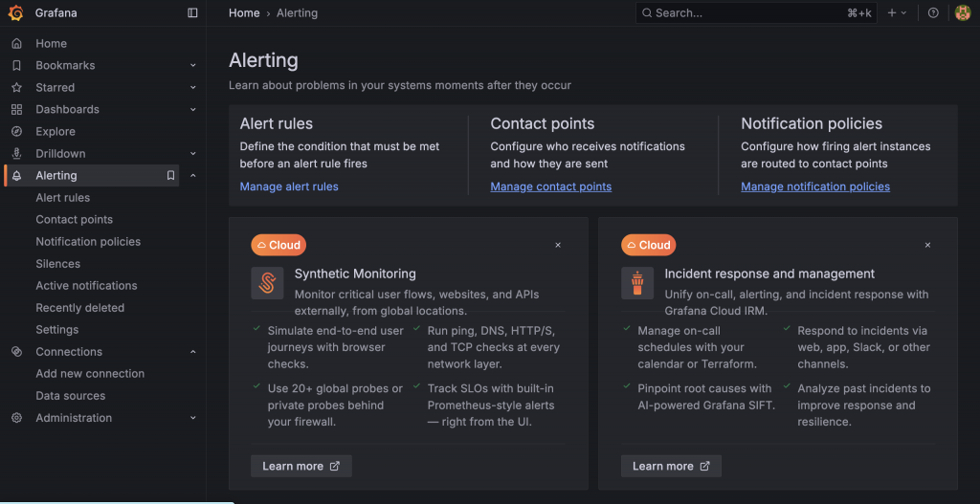Select Data sources in sidebar

[x=71, y=396]
